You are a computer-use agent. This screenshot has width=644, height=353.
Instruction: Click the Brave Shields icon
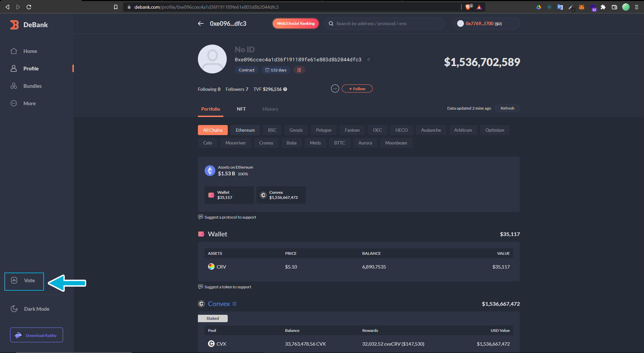tap(468, 7)
